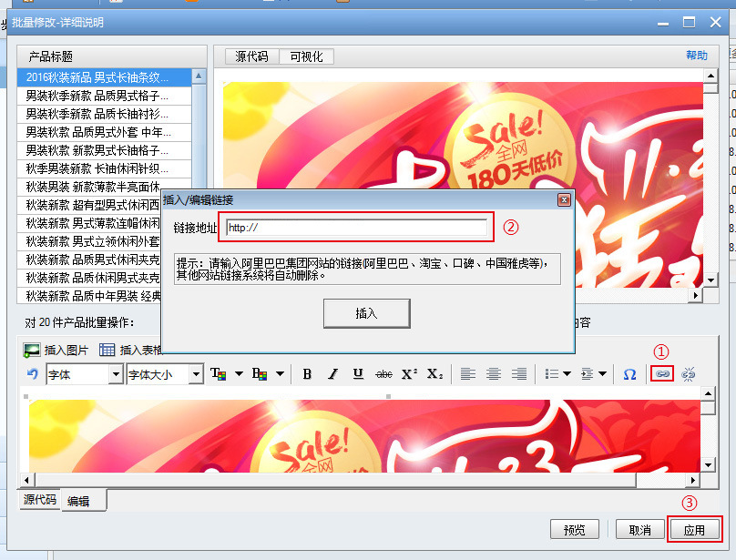Apply subscript formatting
Image resolution: width=736 pixels, height=560 pixels.
point(434,374)
